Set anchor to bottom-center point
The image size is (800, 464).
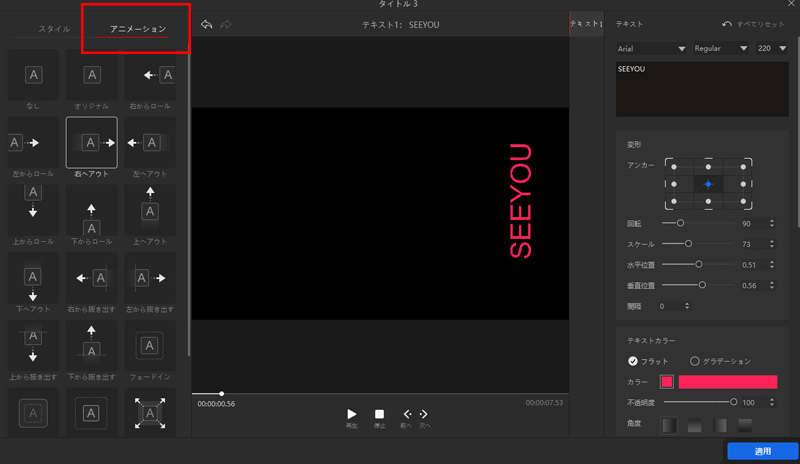coord(708,202)
